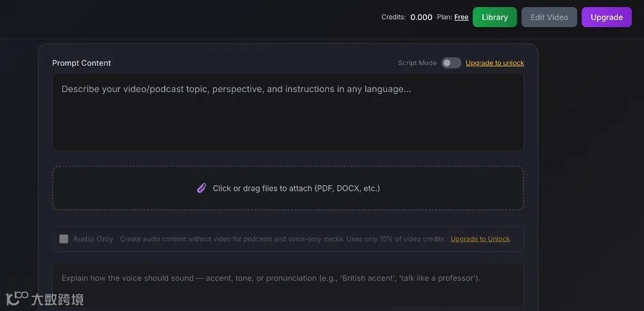Click 'Upgrade to Unlock' in Audio Only row
644x311 pixels.
(x=480, y=239)
